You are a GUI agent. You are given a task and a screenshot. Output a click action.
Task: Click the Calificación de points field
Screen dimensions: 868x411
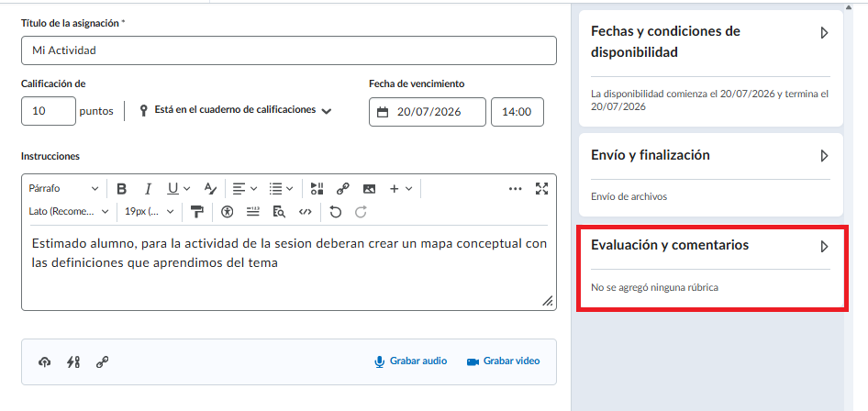49,111
